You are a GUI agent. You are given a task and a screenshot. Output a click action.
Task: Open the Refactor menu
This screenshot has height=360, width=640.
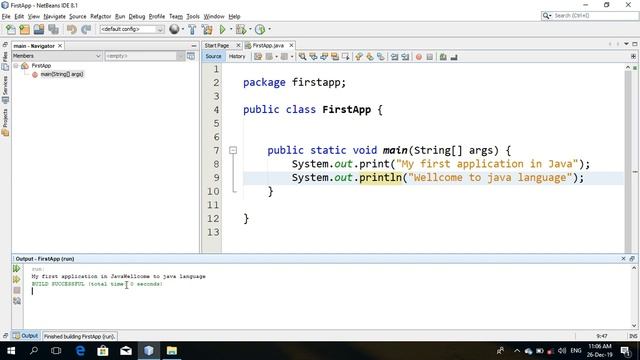click(100, 16)
